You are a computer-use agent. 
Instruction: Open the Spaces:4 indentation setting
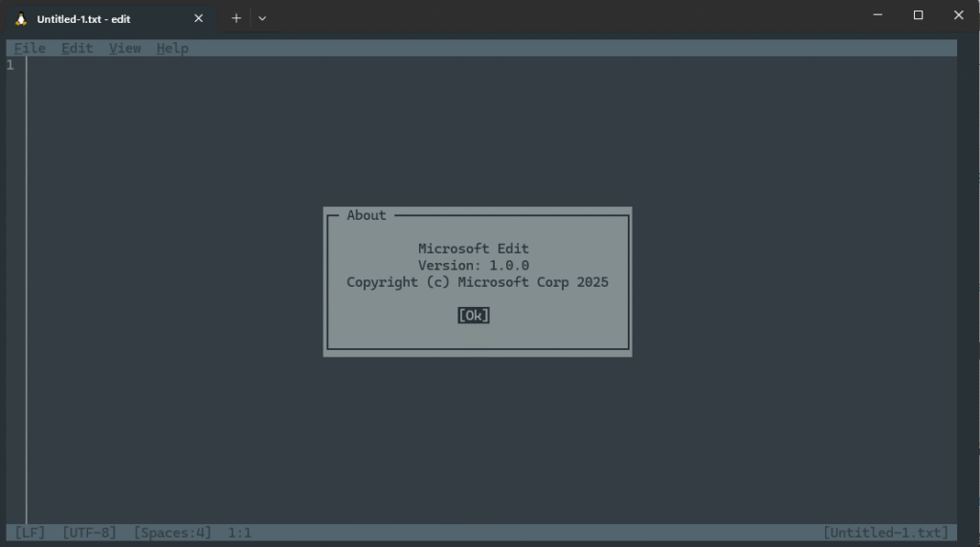(172, 533)
